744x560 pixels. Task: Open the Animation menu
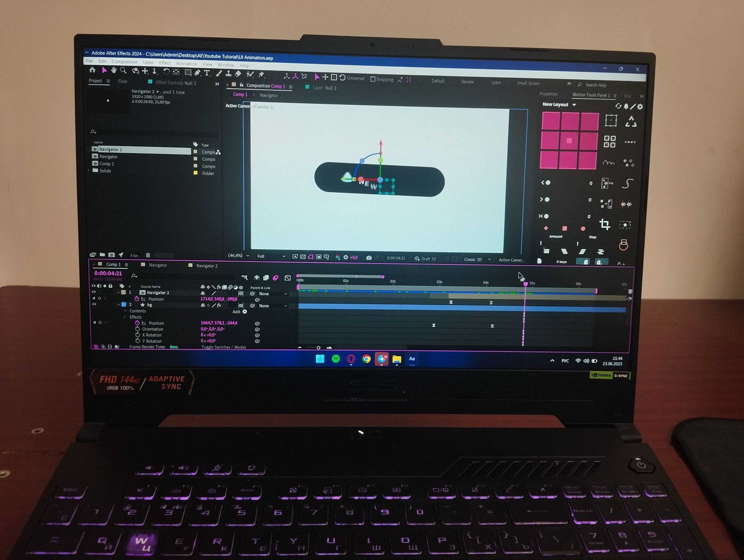tap(186, 64)
